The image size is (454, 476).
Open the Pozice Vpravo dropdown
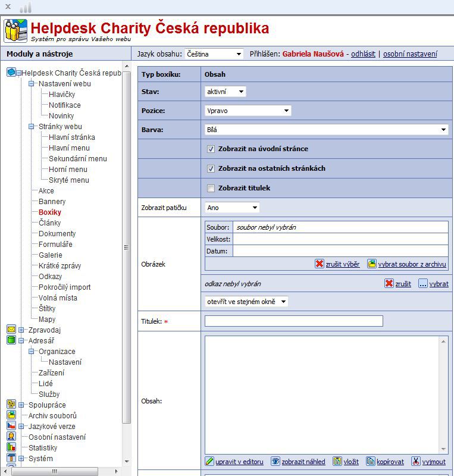(x=248, y=111)
